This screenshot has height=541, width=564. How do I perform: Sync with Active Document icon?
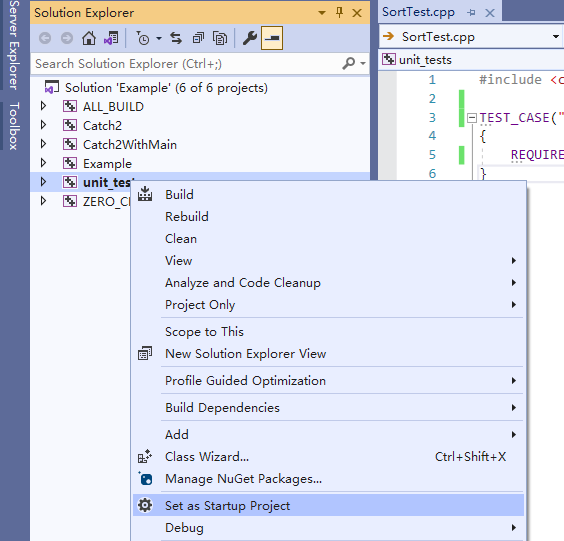coord(176,38)
